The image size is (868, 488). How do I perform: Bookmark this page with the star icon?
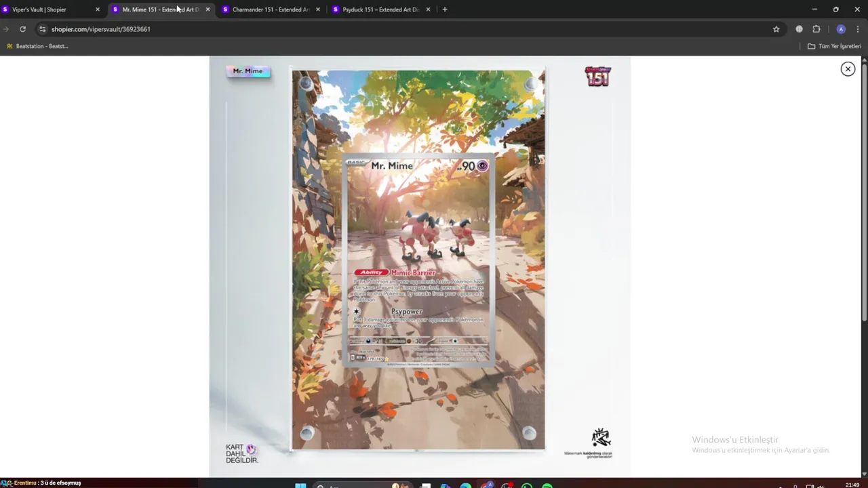[776, 29]
